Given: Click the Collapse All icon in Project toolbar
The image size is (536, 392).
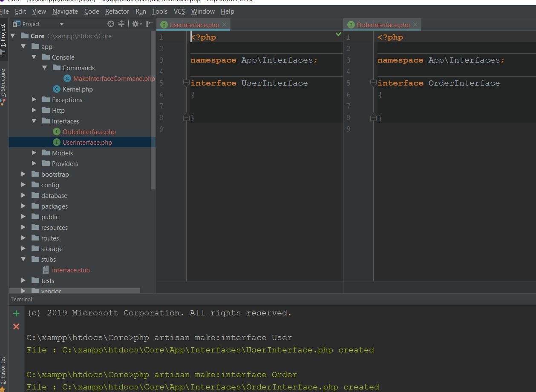Looking at the screenshot, I should [x=121, y=24].
